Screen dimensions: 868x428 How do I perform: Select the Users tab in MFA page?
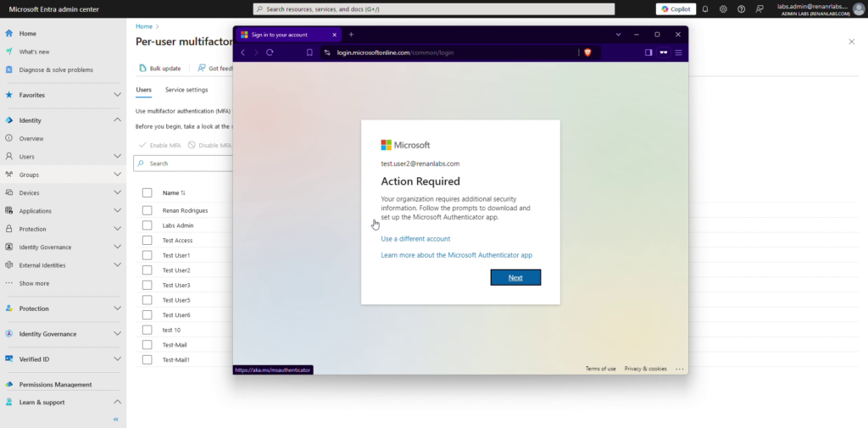pos(143,90)
